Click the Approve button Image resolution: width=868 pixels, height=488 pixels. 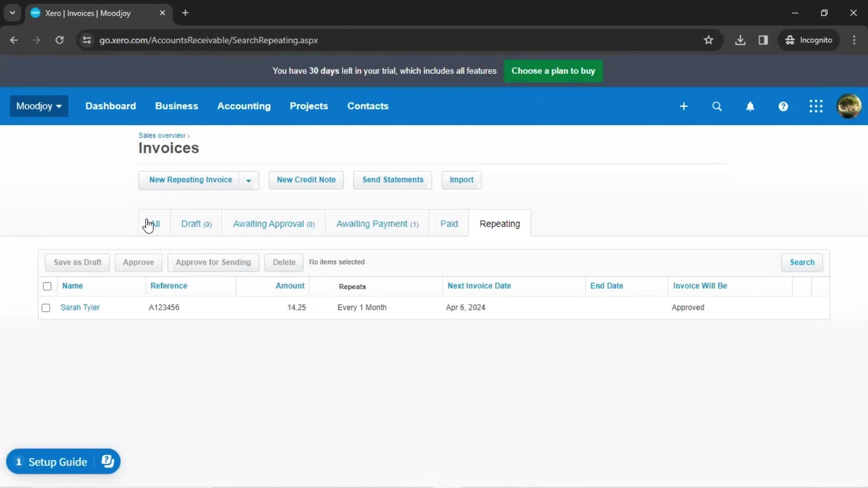(x=138, y=263)
